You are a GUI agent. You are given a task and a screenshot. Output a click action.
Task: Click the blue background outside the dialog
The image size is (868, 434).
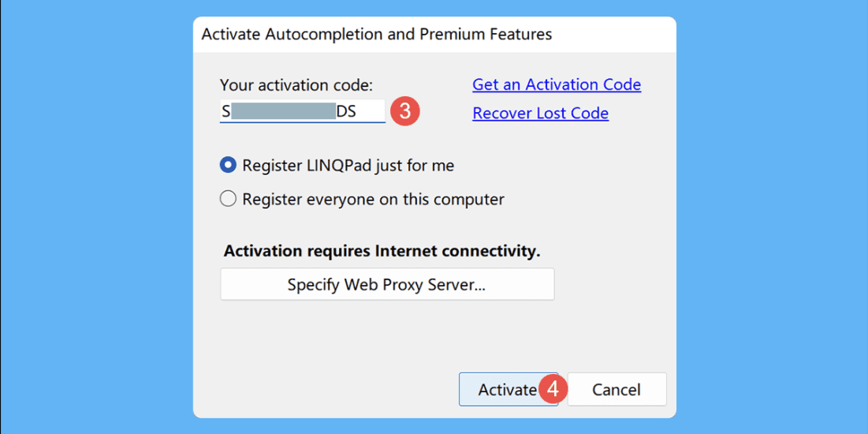point(94,222)
